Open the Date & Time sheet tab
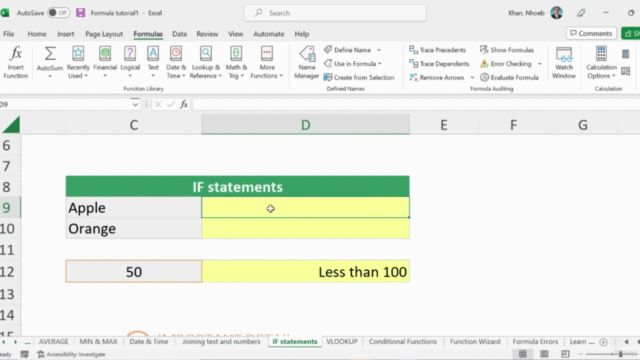 coord(149,342)
